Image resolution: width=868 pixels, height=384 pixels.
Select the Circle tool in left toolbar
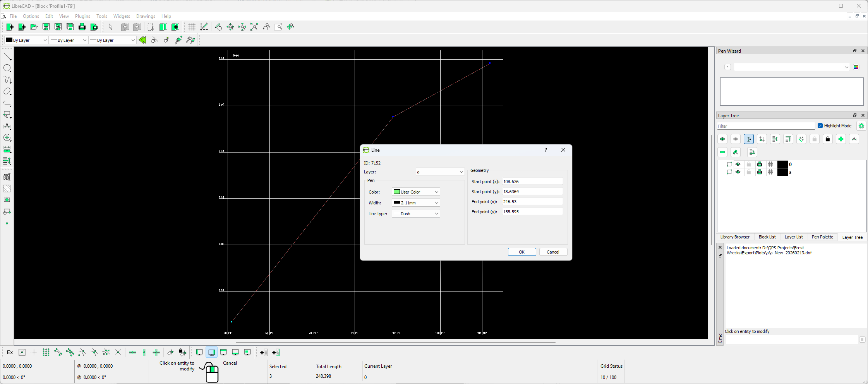7,68
